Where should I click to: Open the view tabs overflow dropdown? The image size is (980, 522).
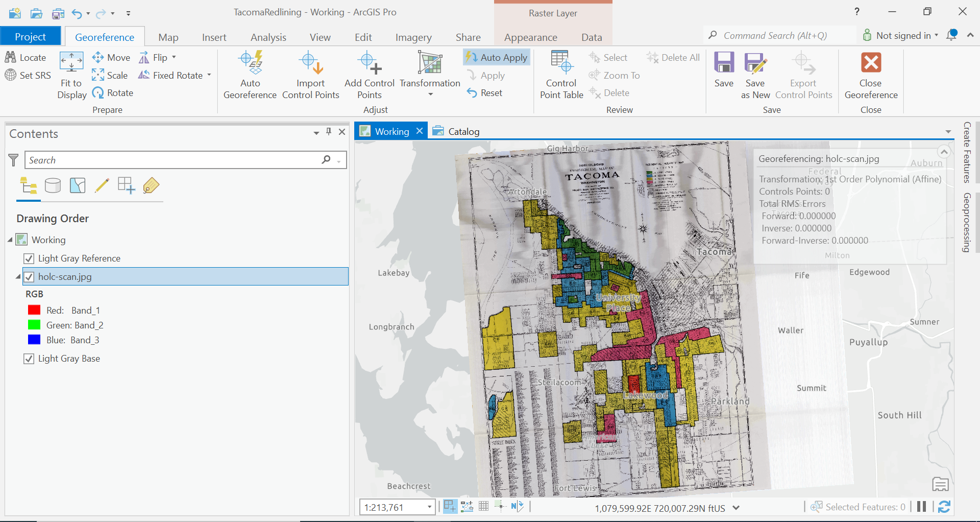(x=948, y=132)
